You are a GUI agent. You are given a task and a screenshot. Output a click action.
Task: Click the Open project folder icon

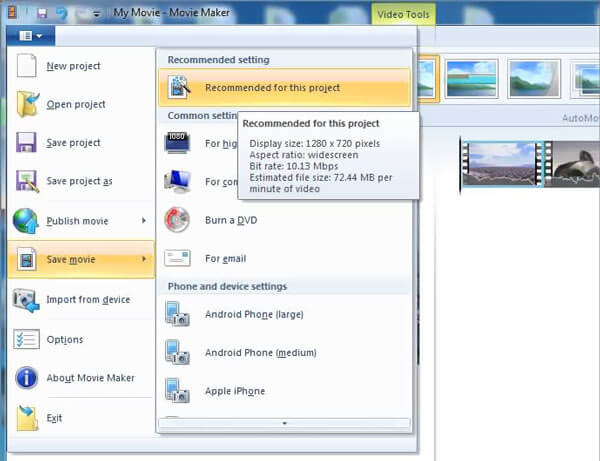(x=28, y=104)
